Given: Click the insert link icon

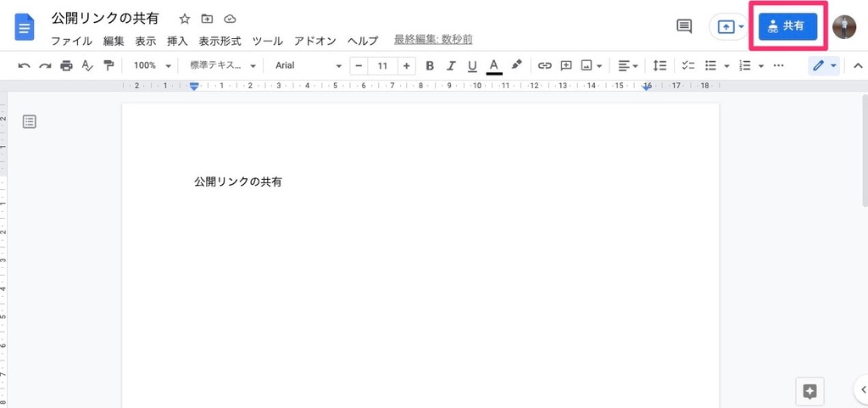Looking at the screenshot, I should (545, 66).
